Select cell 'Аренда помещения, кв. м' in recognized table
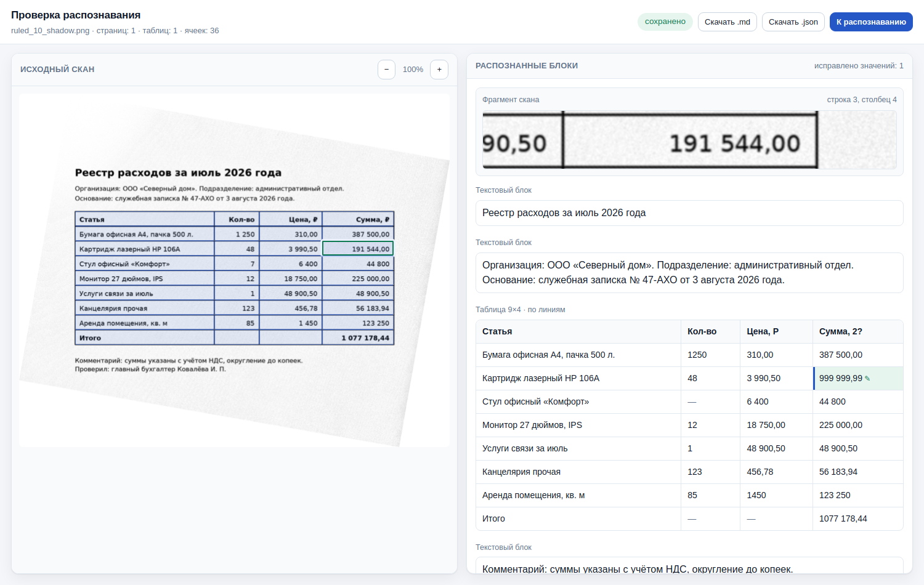Image resolution: width=924 pixels, height=585 pixels. 578,496
